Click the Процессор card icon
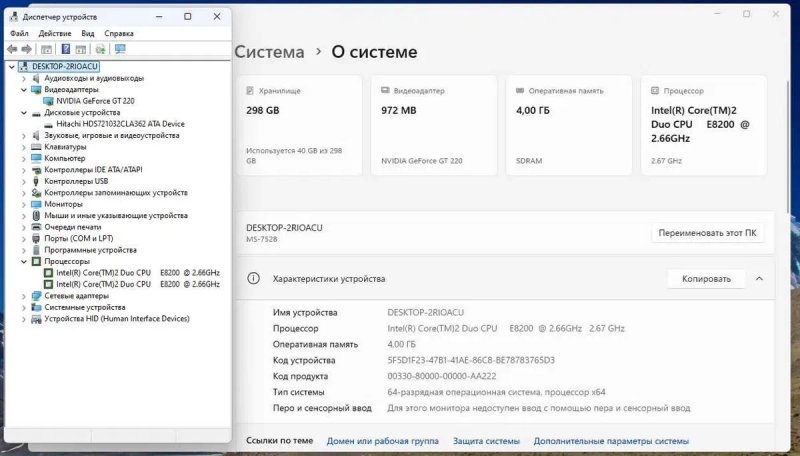The height and width of the screenshot is (456, 800). (655, 91)
